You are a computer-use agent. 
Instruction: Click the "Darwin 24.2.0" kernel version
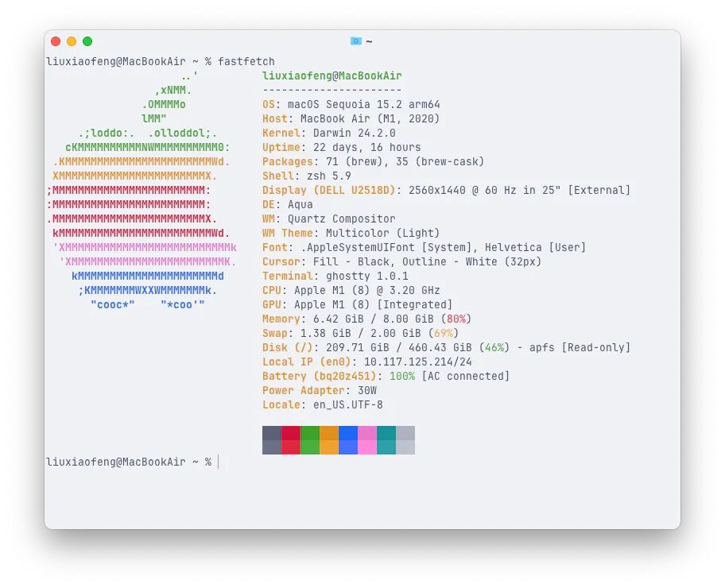355,133
